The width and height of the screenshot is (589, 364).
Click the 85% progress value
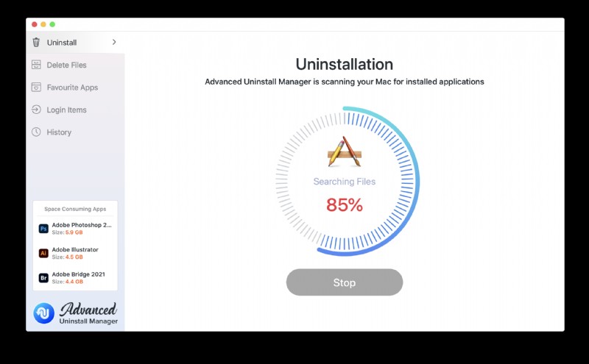click(345, 205)
